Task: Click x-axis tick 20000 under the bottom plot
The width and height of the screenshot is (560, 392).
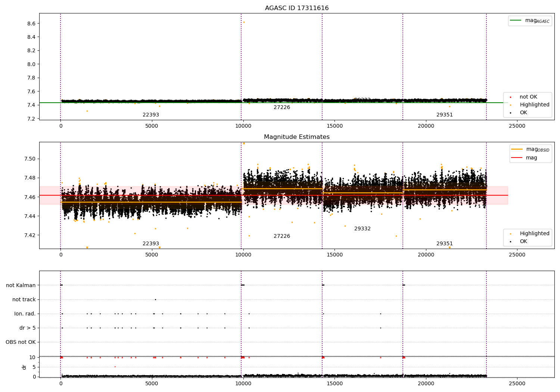Action: click(426, 383)
